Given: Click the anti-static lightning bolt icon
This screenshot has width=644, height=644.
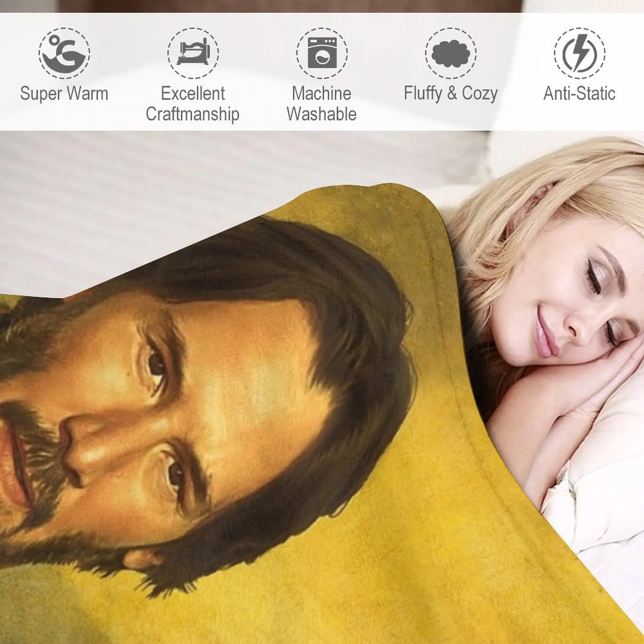Looking at the screenshot, I should (x=580, y=53).
